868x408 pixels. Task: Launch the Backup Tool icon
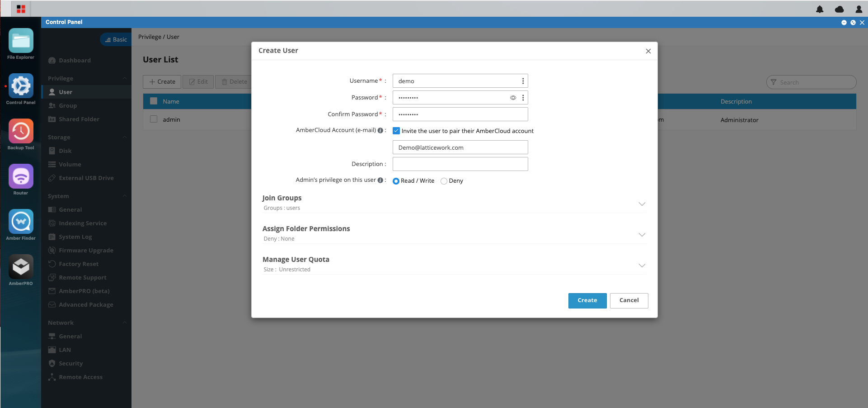(x=21, y=131)
